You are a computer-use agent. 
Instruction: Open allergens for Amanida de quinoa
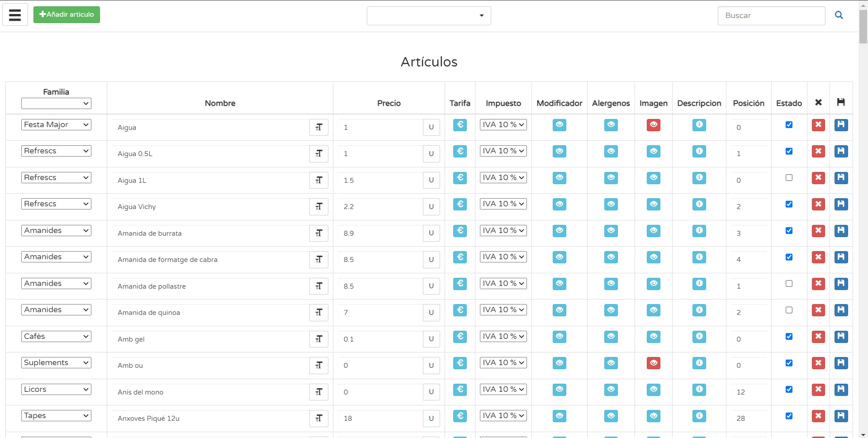[x=611, y=310]
